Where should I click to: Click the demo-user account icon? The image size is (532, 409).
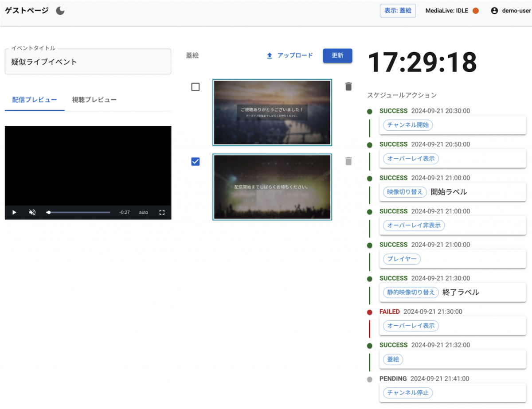pyautogui.click(x=494, y=11)
